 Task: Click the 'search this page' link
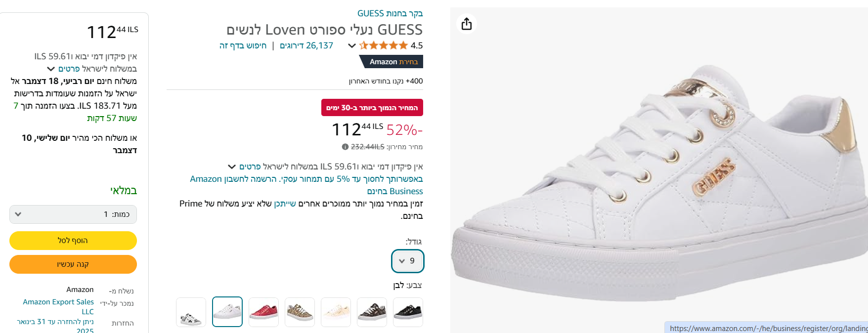[243, 45]
